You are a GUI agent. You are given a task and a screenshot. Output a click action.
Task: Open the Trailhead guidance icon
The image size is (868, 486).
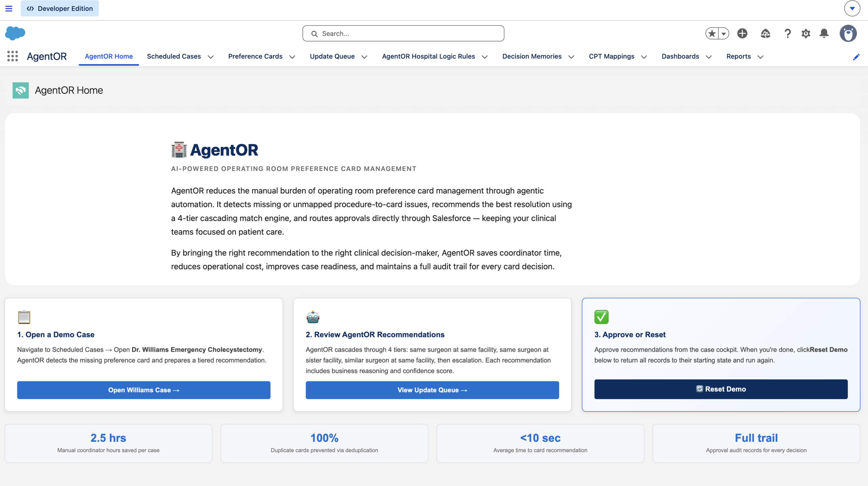click(x=765, y=33)
